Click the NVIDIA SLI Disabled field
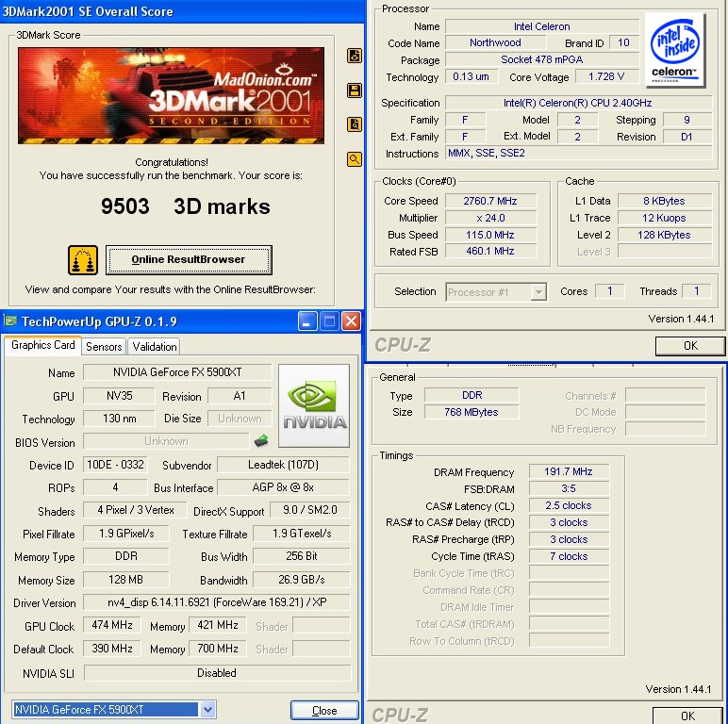 click(x=217, y=673)
